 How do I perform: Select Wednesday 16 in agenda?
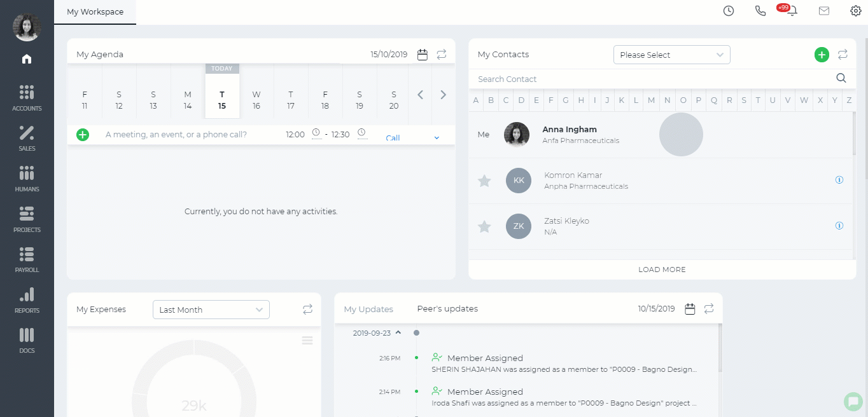click(256, 100)
